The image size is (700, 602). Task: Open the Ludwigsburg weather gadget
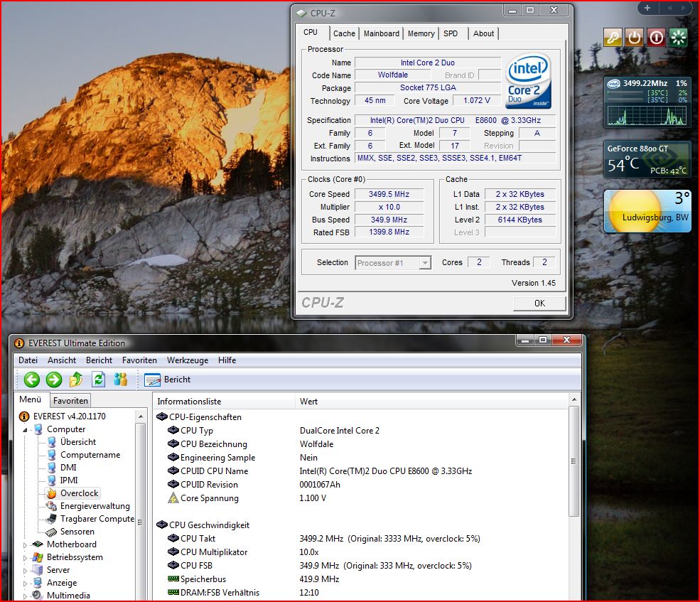(x=647, y=211)
